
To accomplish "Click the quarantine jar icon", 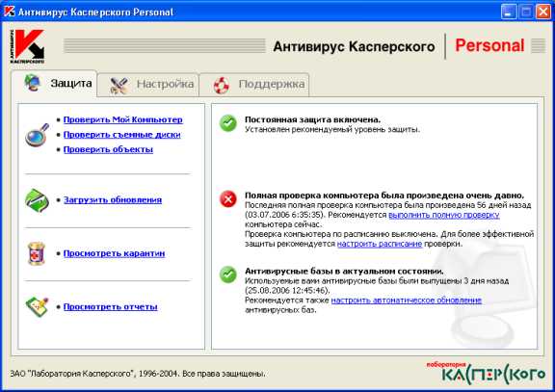I will tap(37, 253).
